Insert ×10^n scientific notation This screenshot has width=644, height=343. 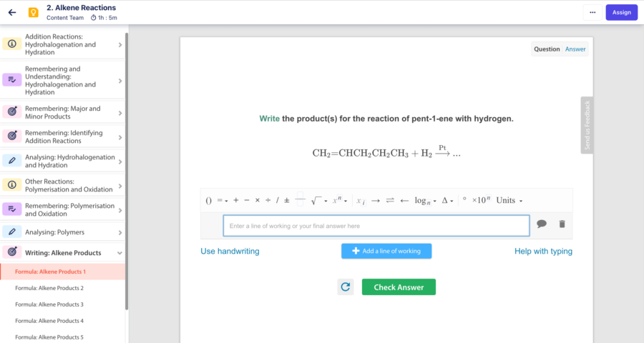point(481,200)
